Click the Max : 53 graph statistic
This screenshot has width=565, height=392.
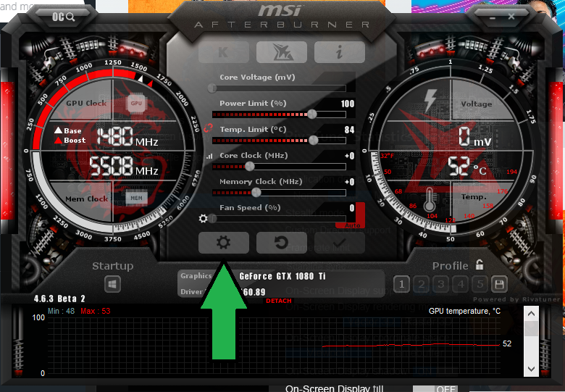[96, 312]
